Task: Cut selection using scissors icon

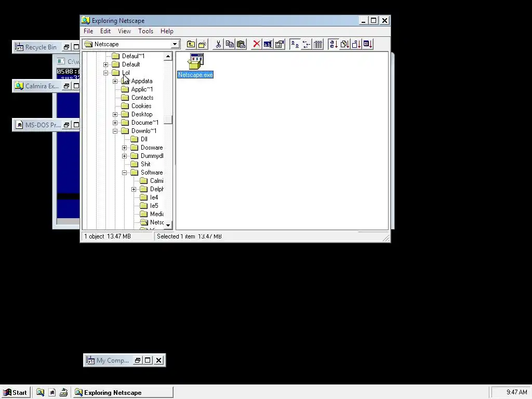Action: [x=218, y=44]
